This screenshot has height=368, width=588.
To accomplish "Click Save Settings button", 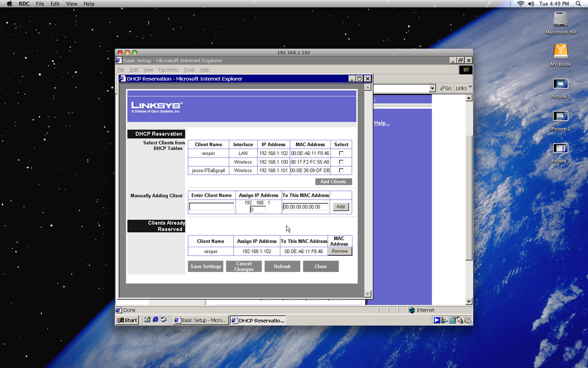I will click(x=206, y=266).
